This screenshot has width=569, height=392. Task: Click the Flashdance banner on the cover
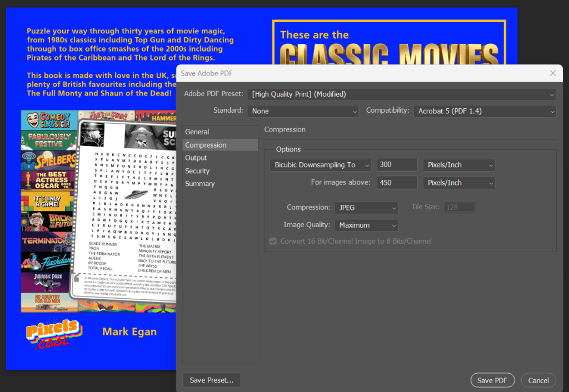tap(46, 262)
